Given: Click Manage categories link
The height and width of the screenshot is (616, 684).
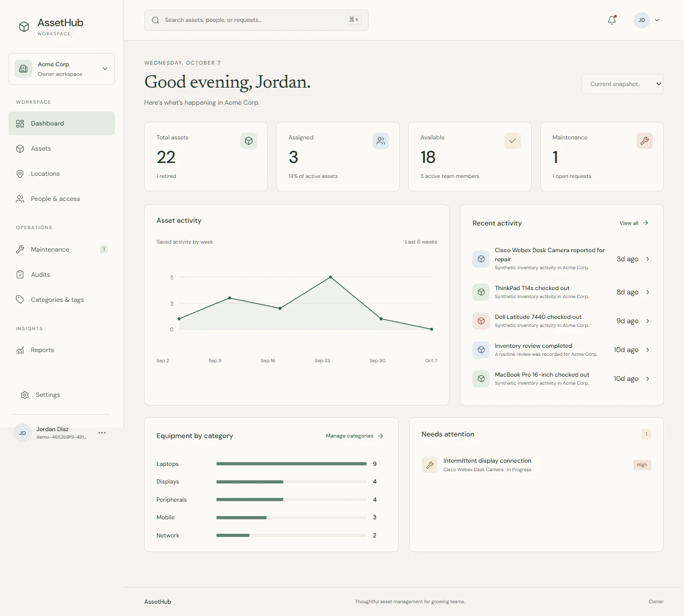Looking at the screenshot, I should [x=355, y=436].
